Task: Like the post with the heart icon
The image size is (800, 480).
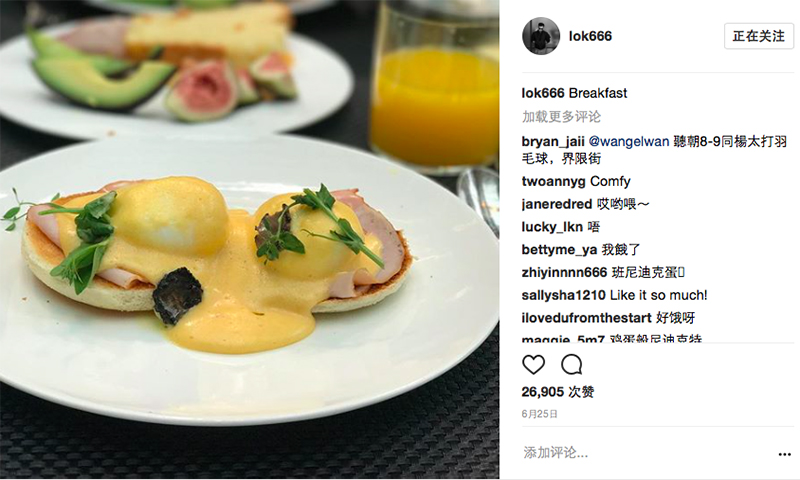Action: tap(534, 365)
